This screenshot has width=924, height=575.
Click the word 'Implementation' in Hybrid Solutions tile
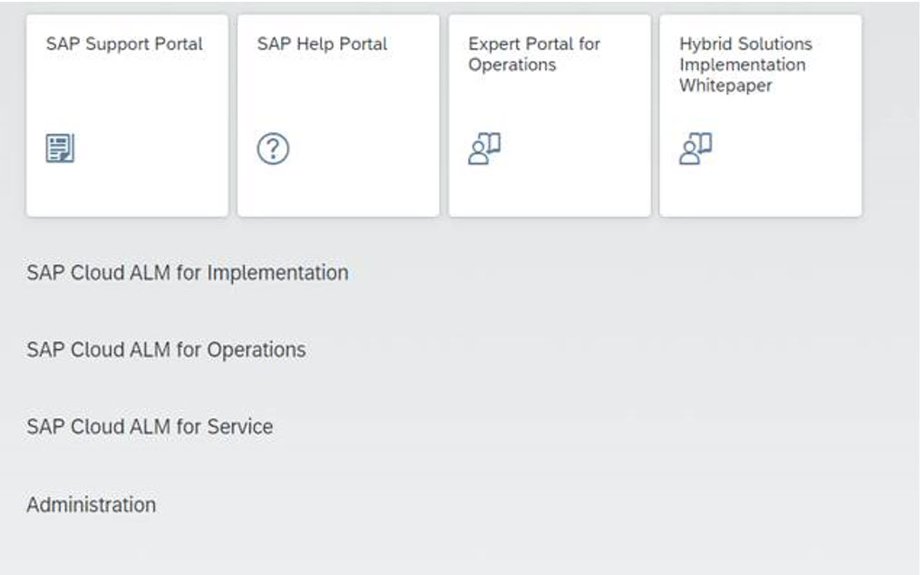(x=743, y=64)
